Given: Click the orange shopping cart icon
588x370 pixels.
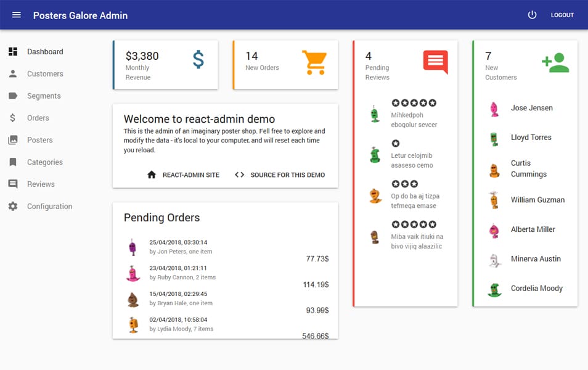Looking at the screenshot, I should (314, 62).
